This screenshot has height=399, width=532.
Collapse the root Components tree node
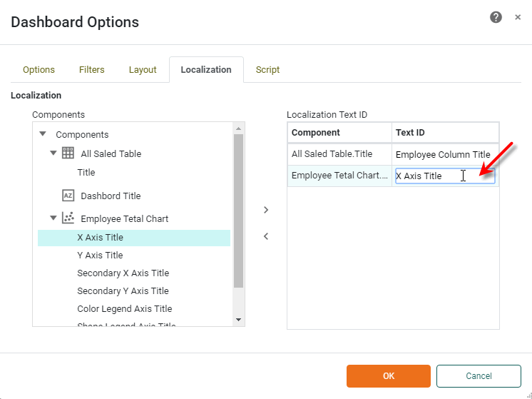[43, 134]
